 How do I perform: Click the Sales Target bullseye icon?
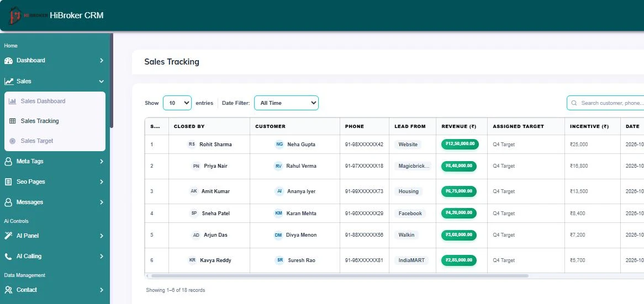[x=13, y=141]
